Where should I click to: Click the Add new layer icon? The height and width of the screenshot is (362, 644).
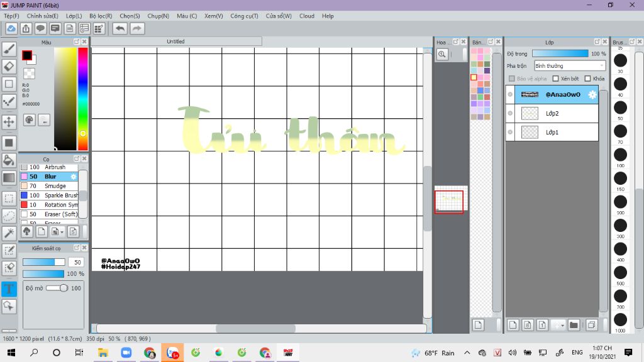(x=513, y=325)
